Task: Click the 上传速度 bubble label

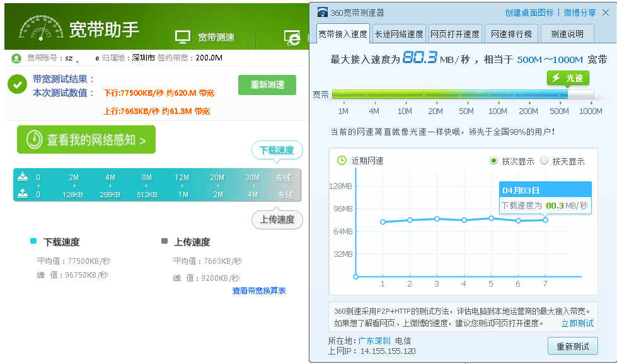Action: 277,219
